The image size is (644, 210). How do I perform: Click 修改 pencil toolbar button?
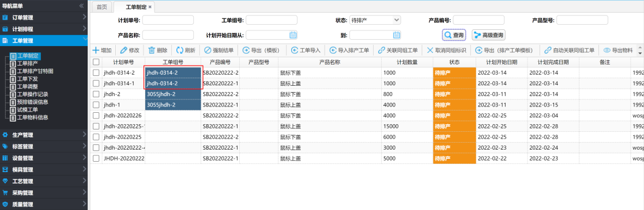click(130, 51)
